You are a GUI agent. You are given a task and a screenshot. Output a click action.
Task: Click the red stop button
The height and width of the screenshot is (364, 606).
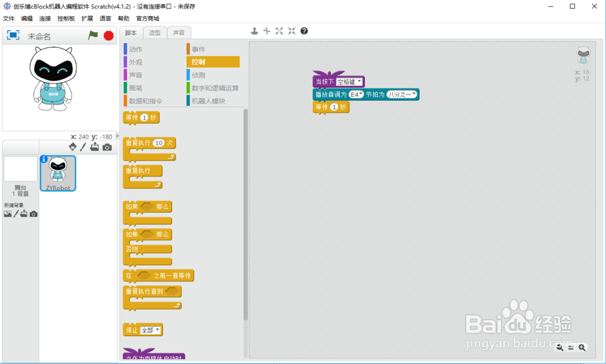pos(108,35)
